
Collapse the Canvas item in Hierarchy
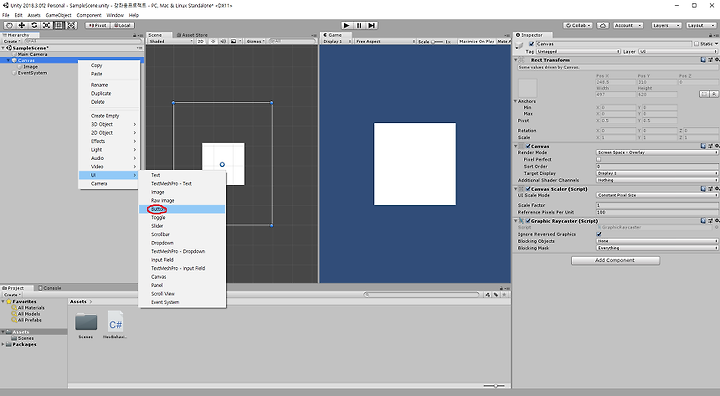[x=9, y=60]
